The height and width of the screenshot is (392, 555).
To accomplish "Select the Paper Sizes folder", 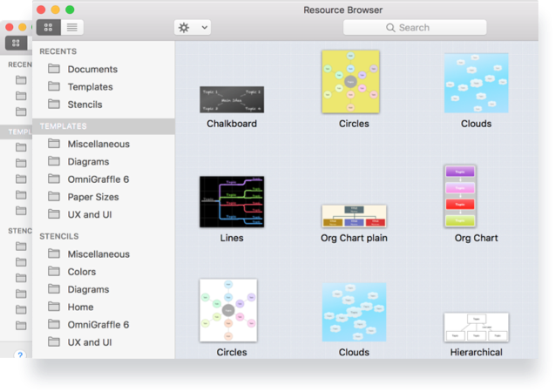I will click(104, 197).
